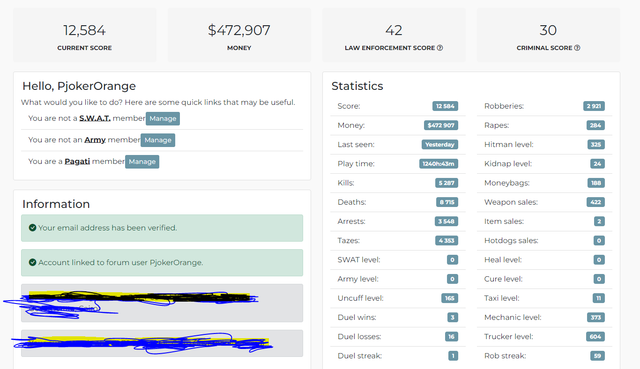Click the Last seen 'Yesterday' badge
This screenshot has height=369, width=640.
coord(440,144)
